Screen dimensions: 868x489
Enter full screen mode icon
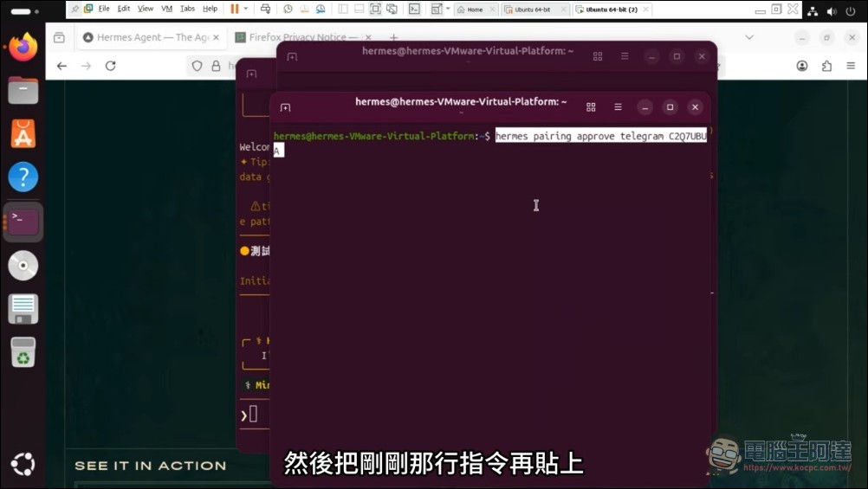tap(375, 9)
